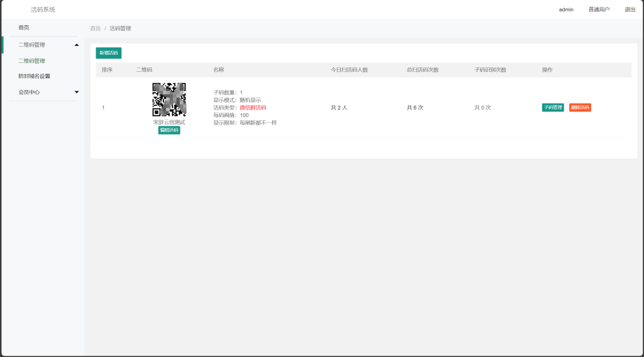This screenshot has height=357, width=644.
Task: Click the red 微信群活码 type text
Action: [x=253, y=108]
